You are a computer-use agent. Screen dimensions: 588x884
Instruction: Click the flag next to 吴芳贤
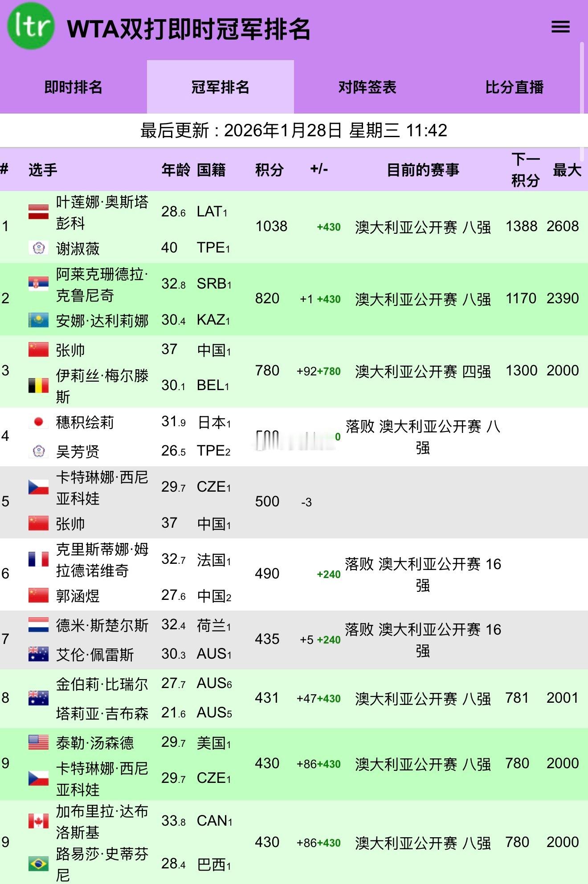pos(38,451)
